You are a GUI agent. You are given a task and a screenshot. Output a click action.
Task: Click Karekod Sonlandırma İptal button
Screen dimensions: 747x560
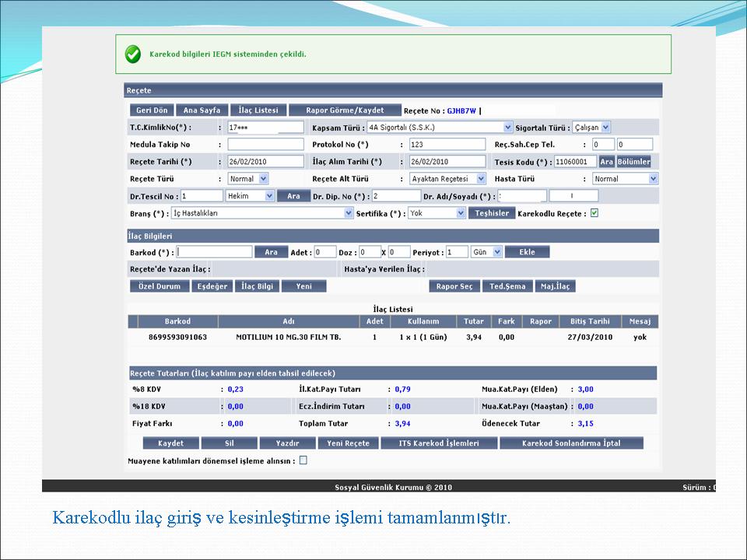571,443
